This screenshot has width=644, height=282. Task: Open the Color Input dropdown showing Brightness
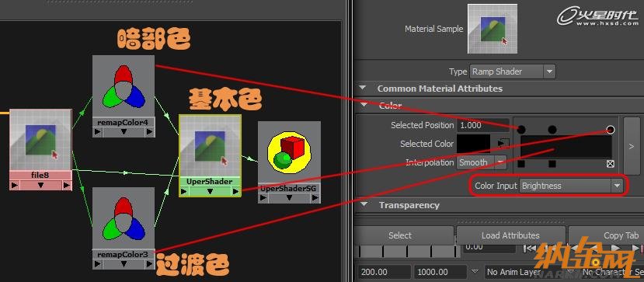571,186
